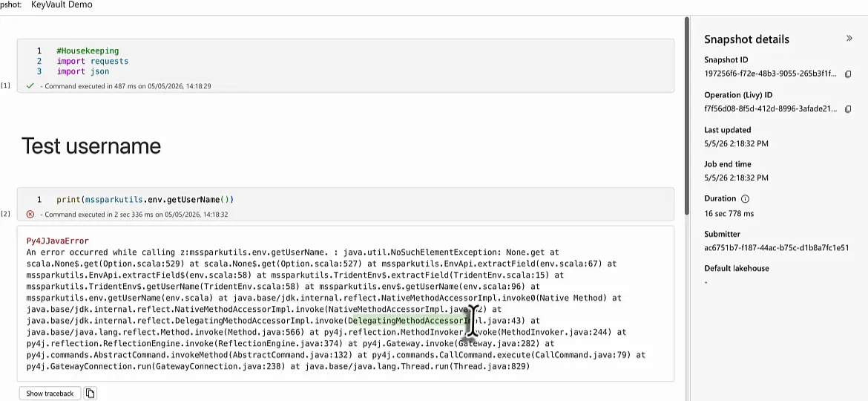This screenshot has height=401, width=868.
Task: Click the green success checkmark on cell 1
Action: (x=30, y=86)
